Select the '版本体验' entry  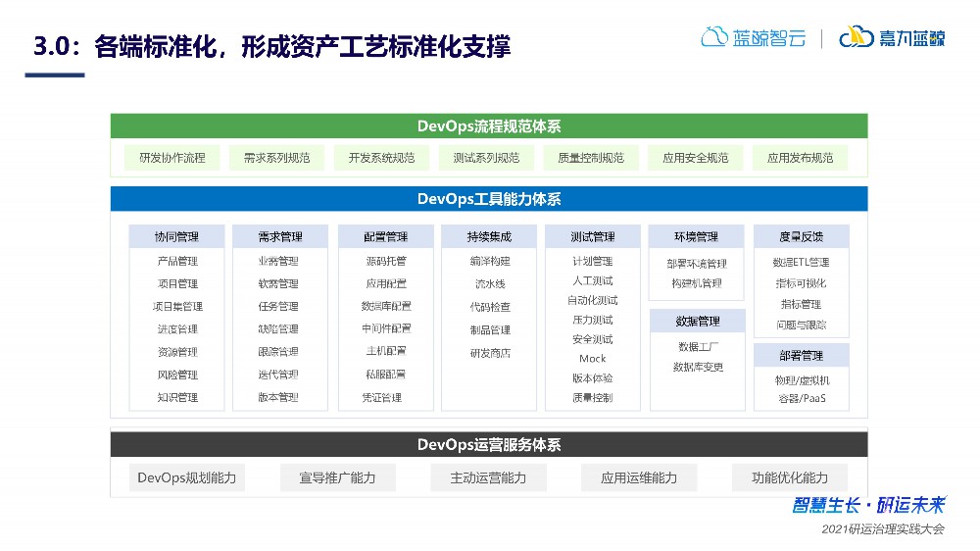pyautogui.click(x=593, y=377)
